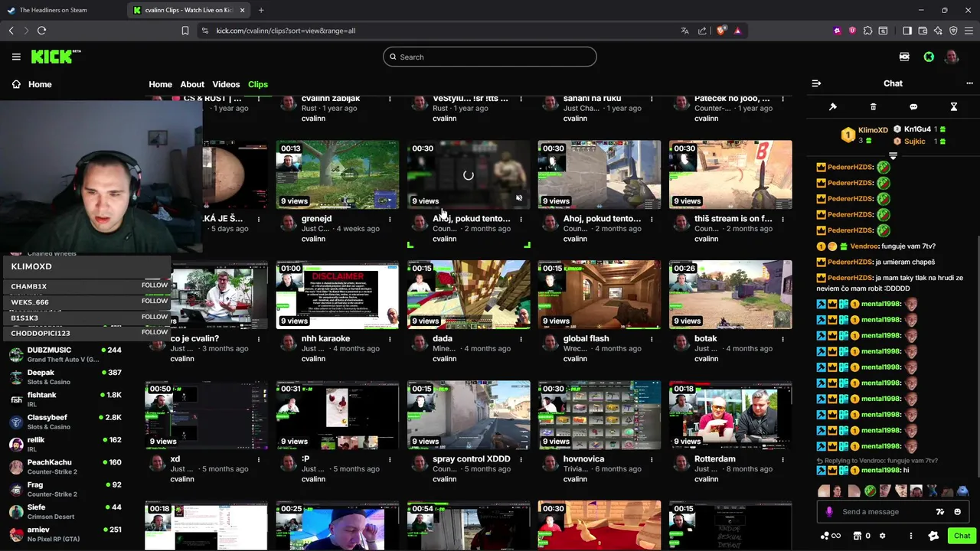980x551 pixels.
Task: Open the vertical dots menu below chat input
Action: [x=910, y=536]
